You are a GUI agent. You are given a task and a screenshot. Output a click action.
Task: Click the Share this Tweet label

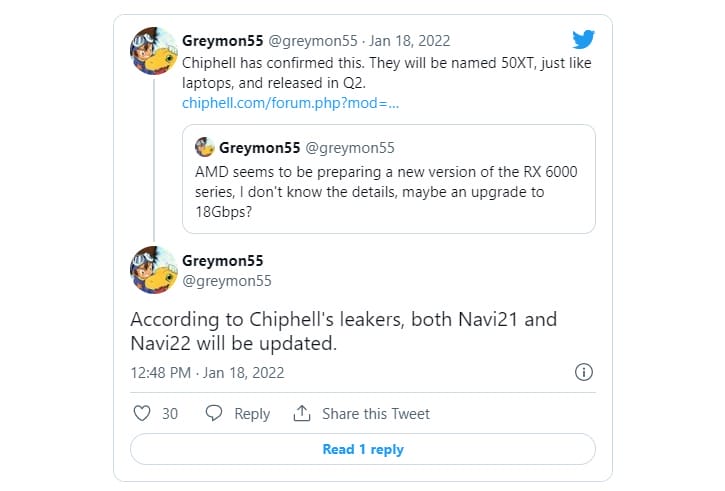[376, 414]
